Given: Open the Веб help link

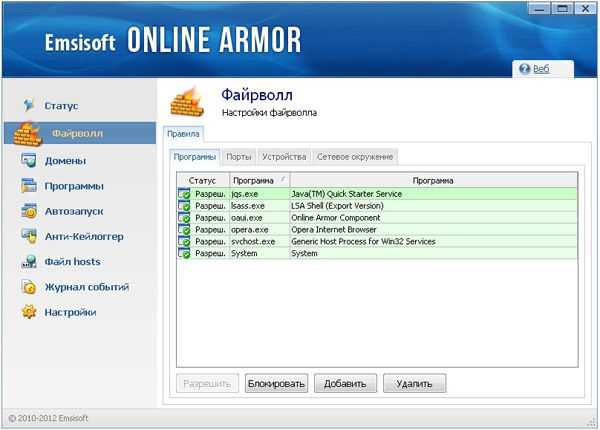Looking at the screenshot, I should [541, 69].
